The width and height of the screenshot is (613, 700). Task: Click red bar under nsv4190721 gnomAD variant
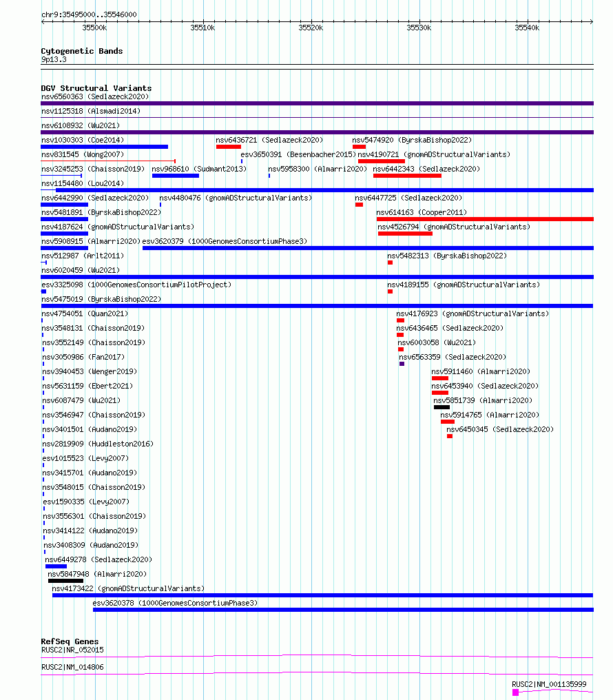(x=382, y=161)
